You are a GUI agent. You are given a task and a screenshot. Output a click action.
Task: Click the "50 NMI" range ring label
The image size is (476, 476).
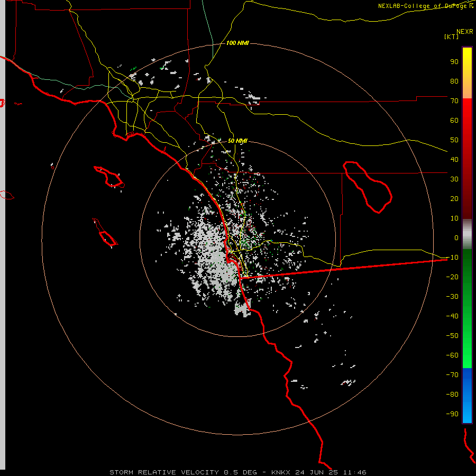click(237, 141)
